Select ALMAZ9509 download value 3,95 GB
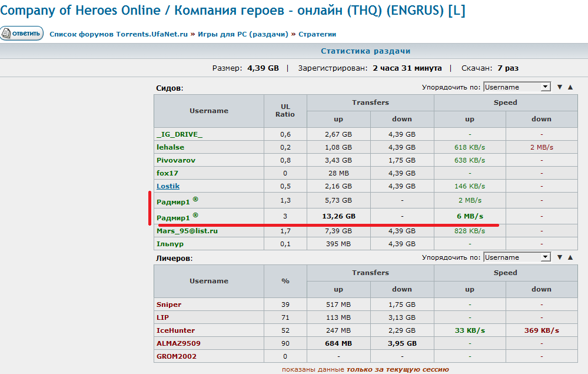 click(402, 343)
